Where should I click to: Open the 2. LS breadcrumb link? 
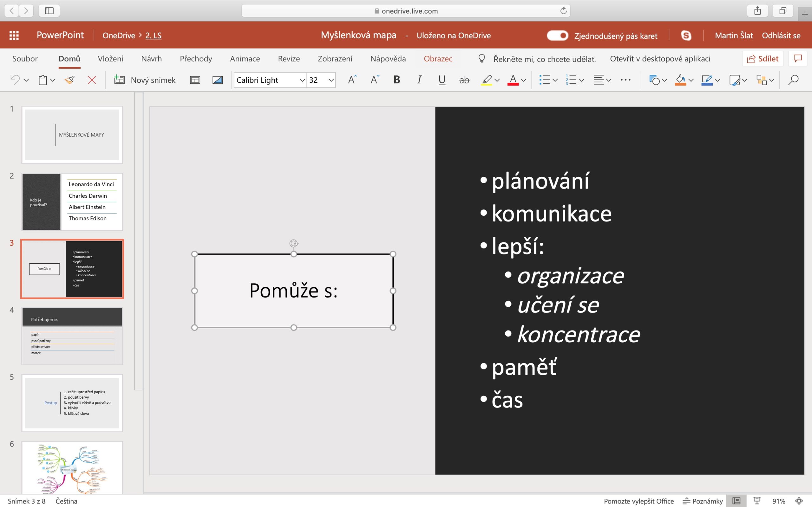point(153,35)
